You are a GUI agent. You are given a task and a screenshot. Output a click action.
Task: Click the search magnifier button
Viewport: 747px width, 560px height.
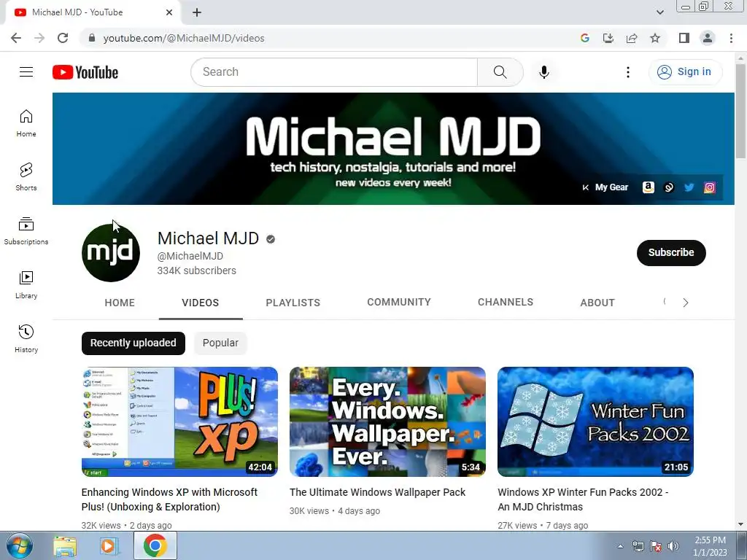pyautogui.click(x=500, y=72)
